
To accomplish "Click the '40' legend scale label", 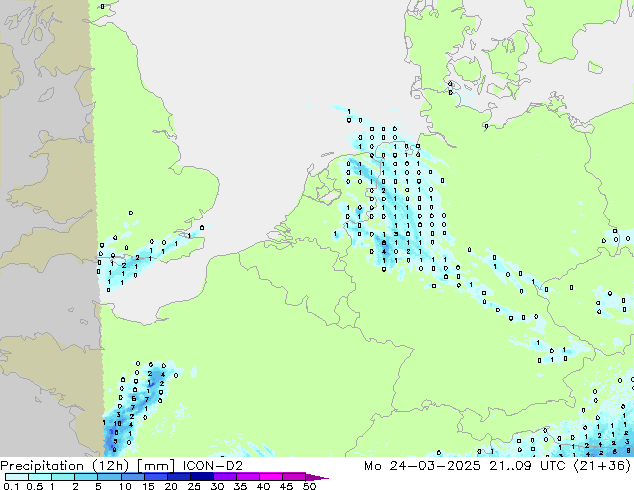I will [263, 486].
